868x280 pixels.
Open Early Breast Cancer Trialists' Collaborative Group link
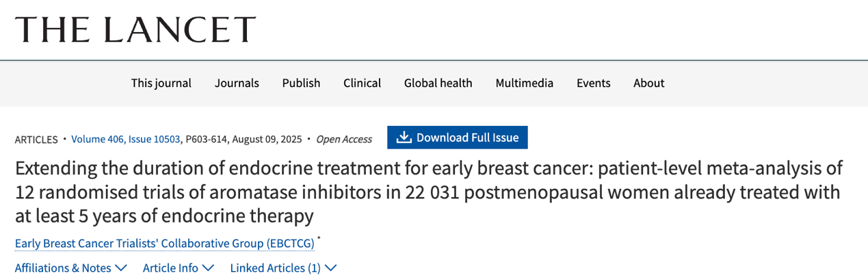tap(165, 244)
